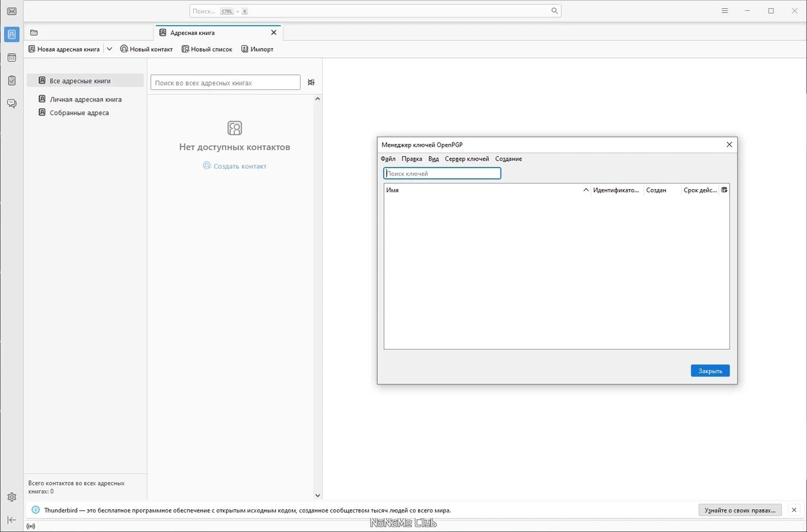Screen dimensions: 807x532
Task: Click Новый контакт toolbar button
Action: pyautogui.click(x=147, y=49)
